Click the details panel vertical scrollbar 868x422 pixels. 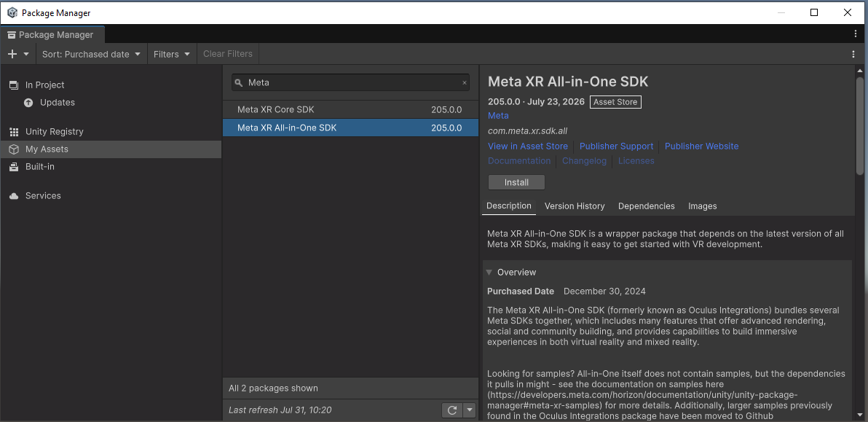click(860, 128)
